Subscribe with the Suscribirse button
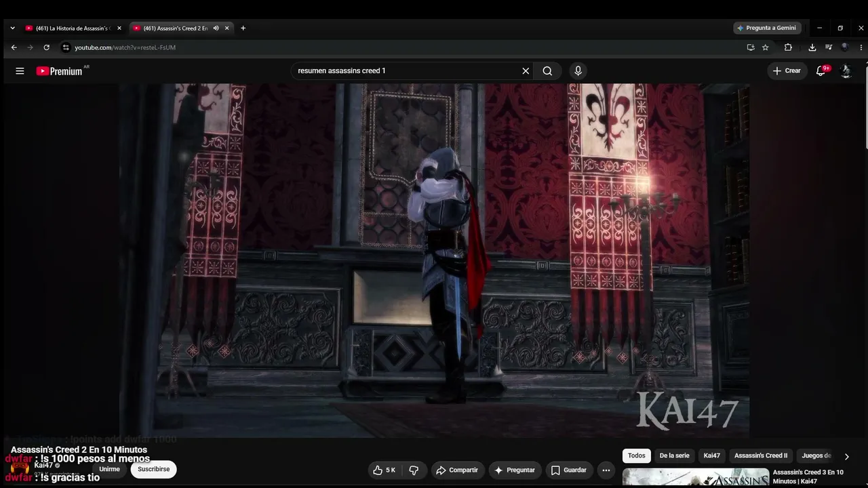 click(154, 469)
